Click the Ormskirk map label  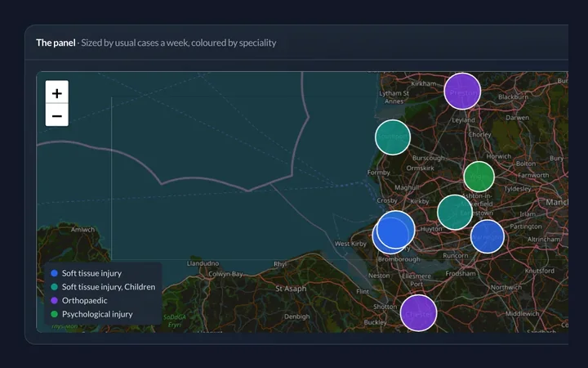420,168
